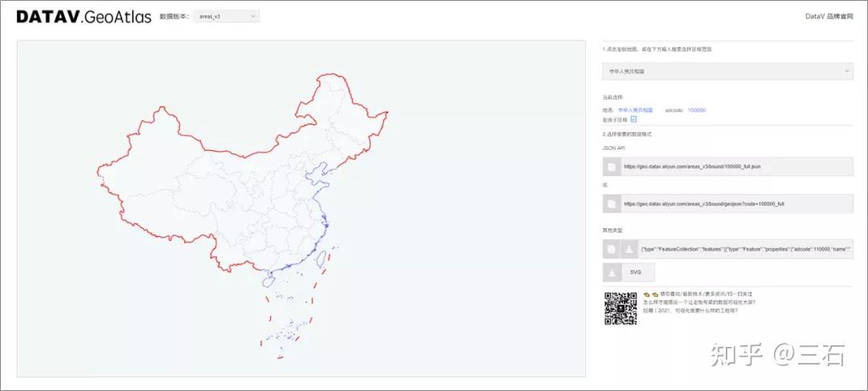Expand the 中华人民共和国 region selector
The image size is (868, 391).
727,71
